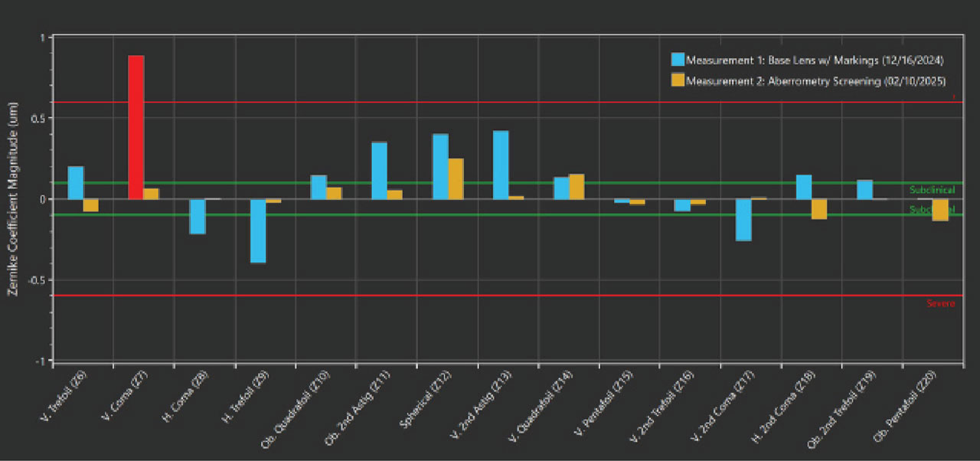Select the Measurement 1 Base Lens legend label
The width and height of the screenshot is (980, 461).
pos(815,60)
